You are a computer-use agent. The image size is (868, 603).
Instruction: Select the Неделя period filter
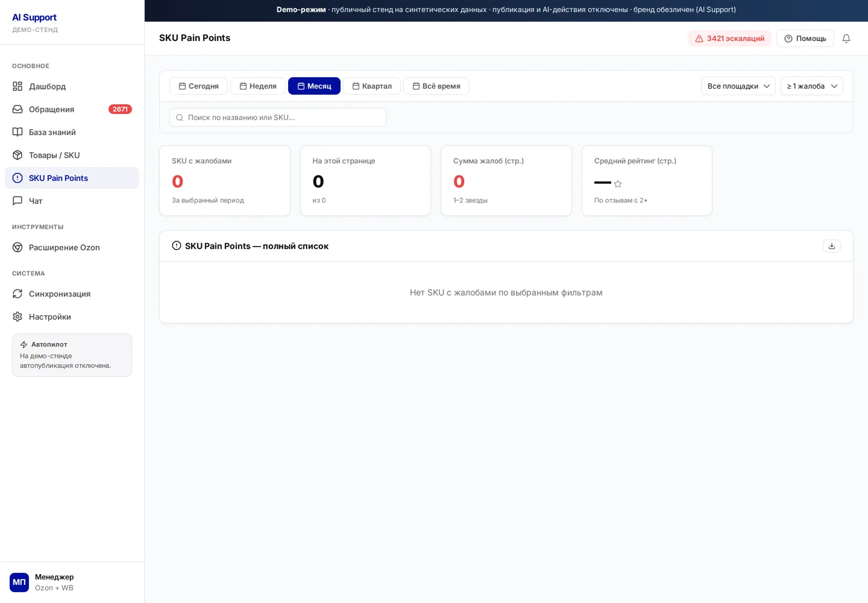click(258, 86)
